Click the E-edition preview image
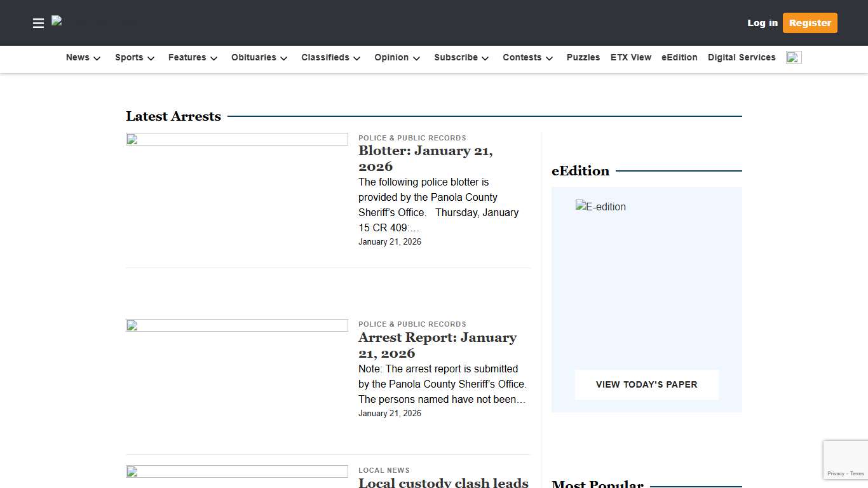The height and width of the screenshot is (488, 868). [600, 207]
